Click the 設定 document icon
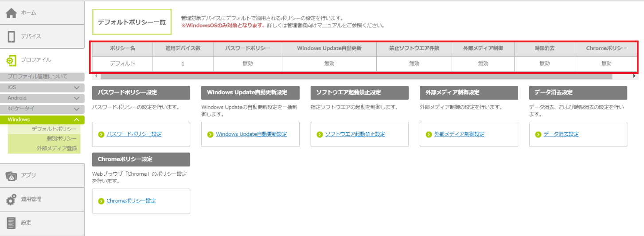644x236 pixels. click(x=12, y=223)
